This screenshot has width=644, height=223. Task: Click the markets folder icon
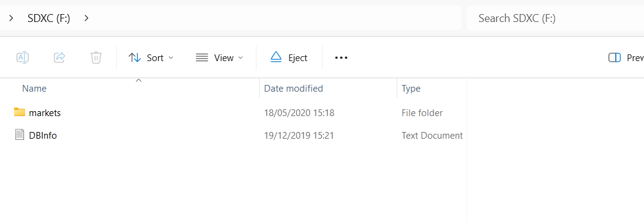20,112
